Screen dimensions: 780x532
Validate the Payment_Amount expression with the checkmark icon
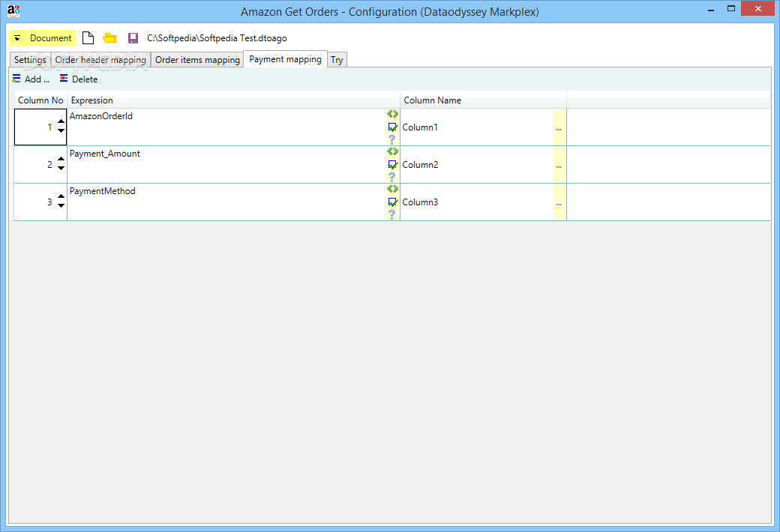click(392, 165)
